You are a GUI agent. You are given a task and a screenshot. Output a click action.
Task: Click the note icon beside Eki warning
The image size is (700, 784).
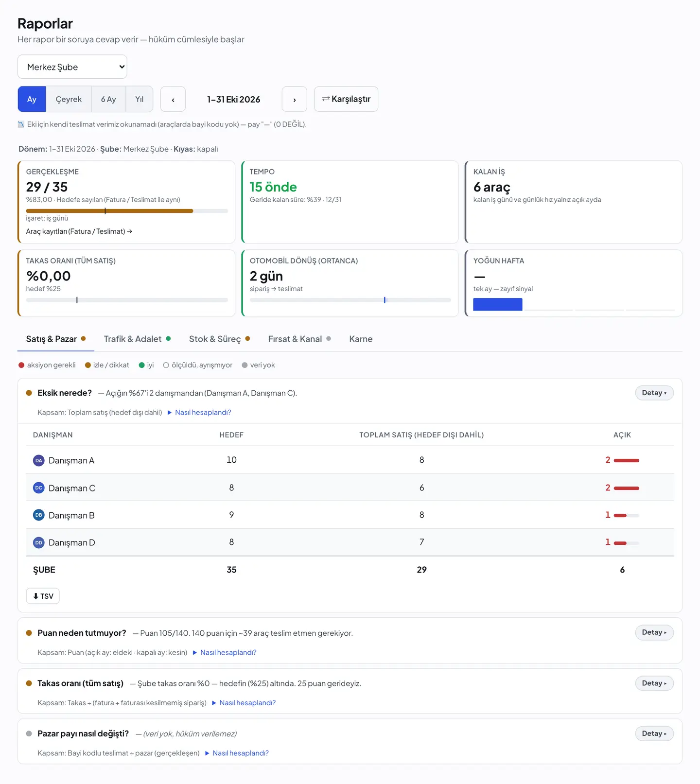(x=21, y=124)
